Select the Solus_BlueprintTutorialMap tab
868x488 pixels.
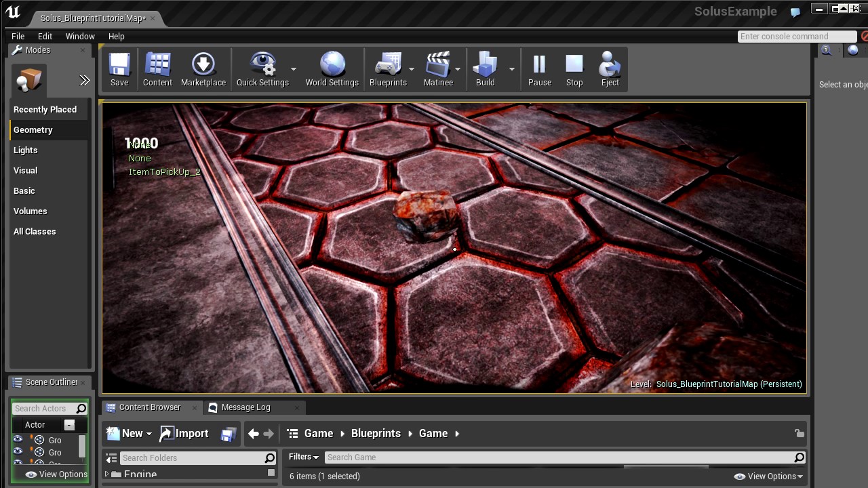pos(94,18)
